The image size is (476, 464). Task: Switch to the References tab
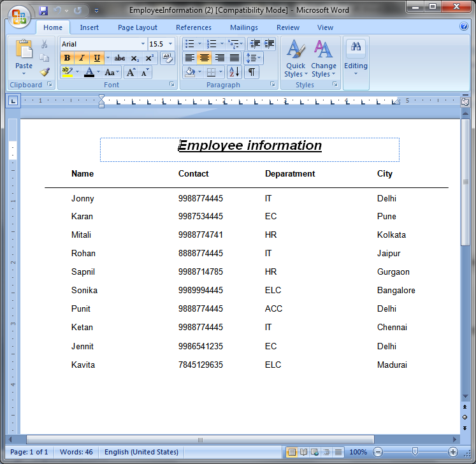pyautogui.click(x=194, y=27)
